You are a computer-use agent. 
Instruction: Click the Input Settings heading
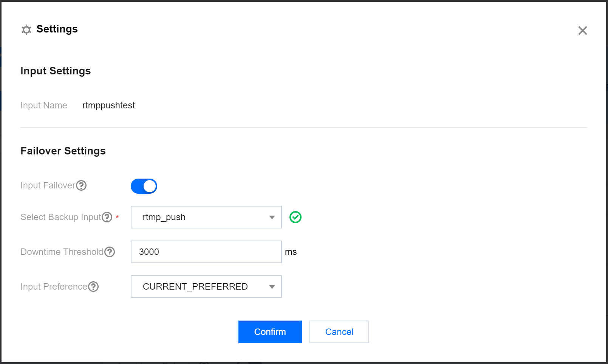coord(56,71)
